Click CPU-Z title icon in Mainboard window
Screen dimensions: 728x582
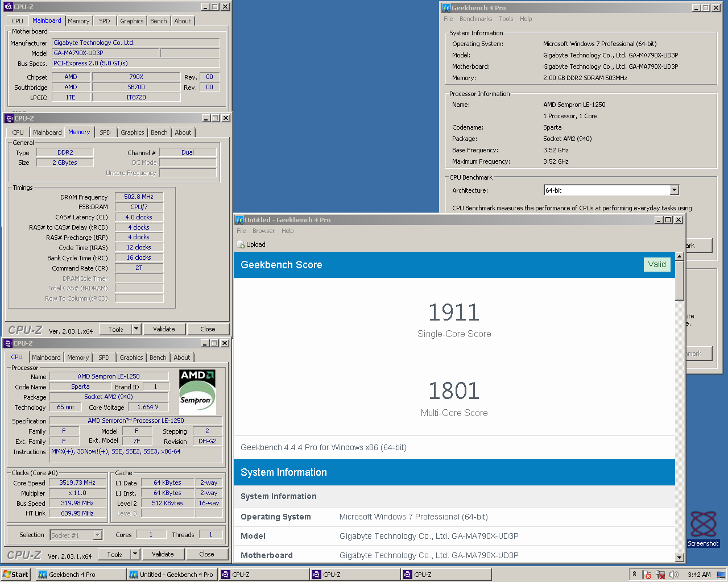(x=9, y=7)
